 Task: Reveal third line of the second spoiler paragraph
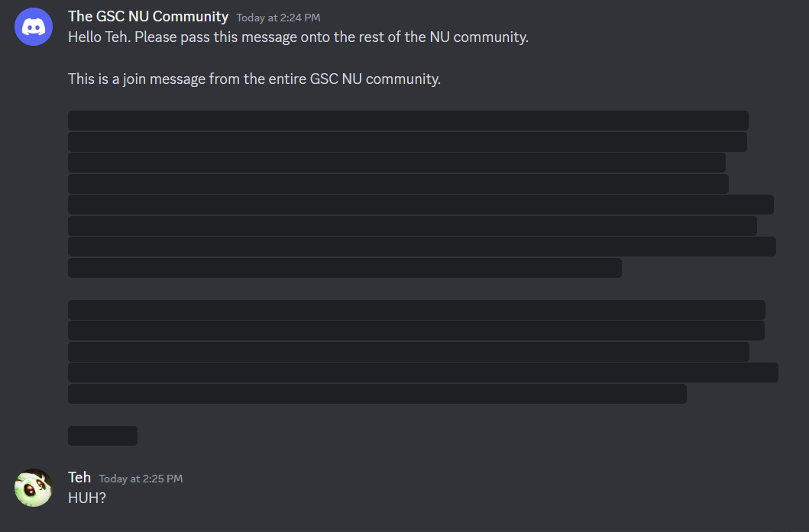click(409, 351)
